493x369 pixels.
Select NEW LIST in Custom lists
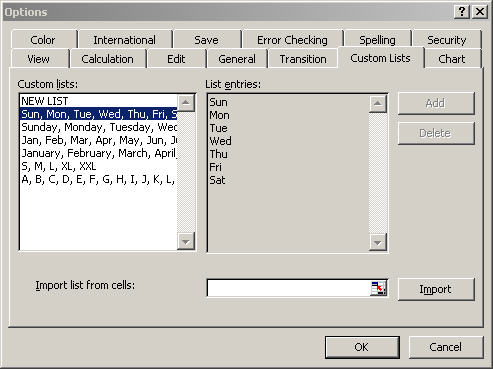coord(98,101)
